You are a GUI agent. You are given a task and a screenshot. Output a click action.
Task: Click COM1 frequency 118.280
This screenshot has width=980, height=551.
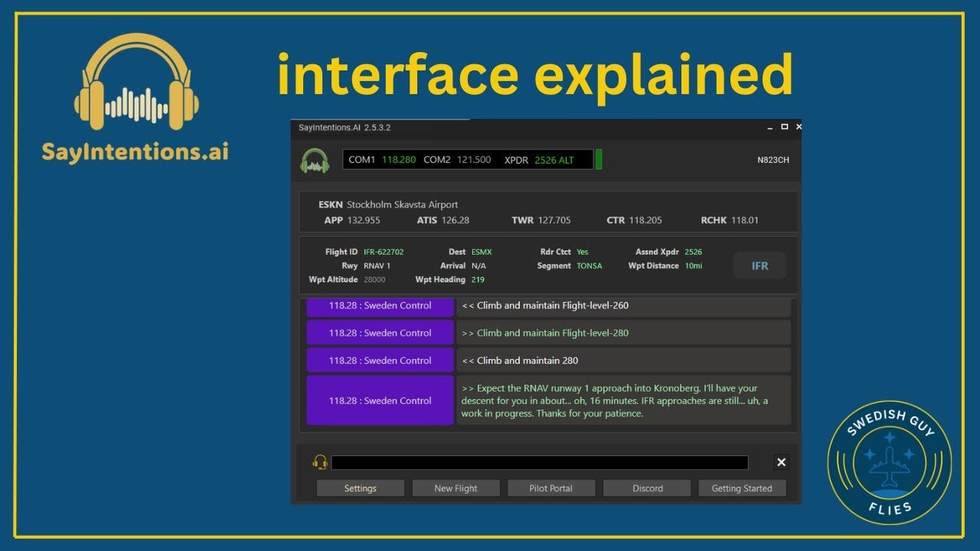399,160
